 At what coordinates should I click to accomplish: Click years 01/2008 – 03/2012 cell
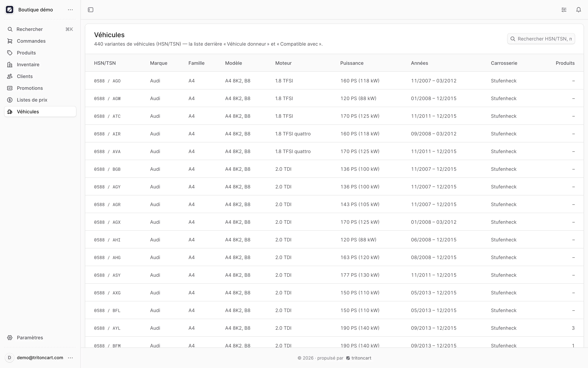click(433, 222)
